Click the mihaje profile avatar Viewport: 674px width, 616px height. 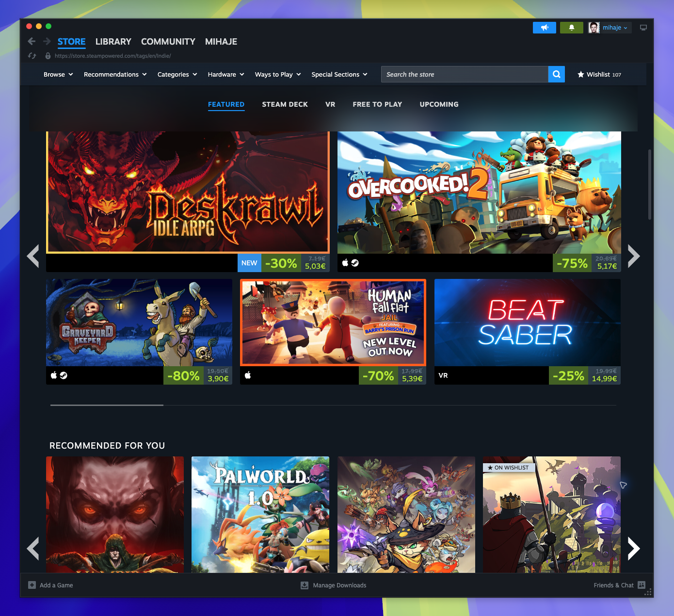click(594, 28)
